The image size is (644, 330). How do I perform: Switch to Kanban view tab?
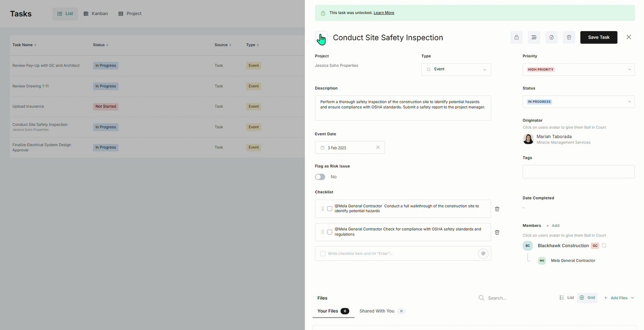96,14
